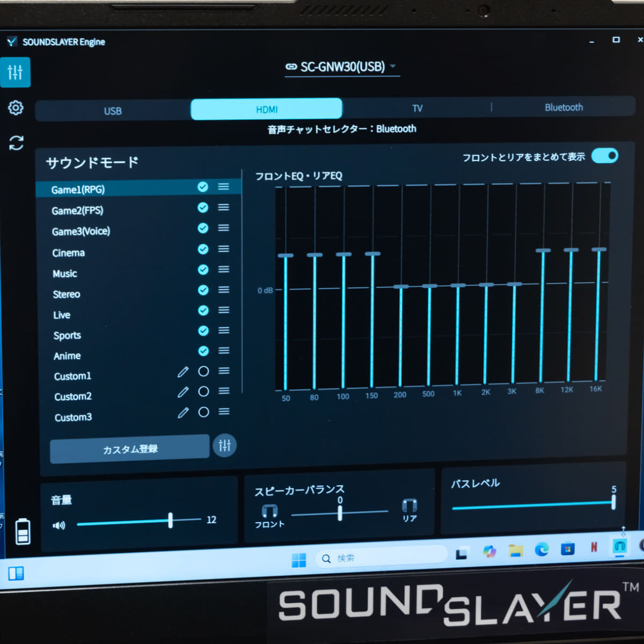The width and height of the screenshot is (644, 644).
Task: Open the equalizer panel in the sidebar
Action: click(x=16, y=72)
